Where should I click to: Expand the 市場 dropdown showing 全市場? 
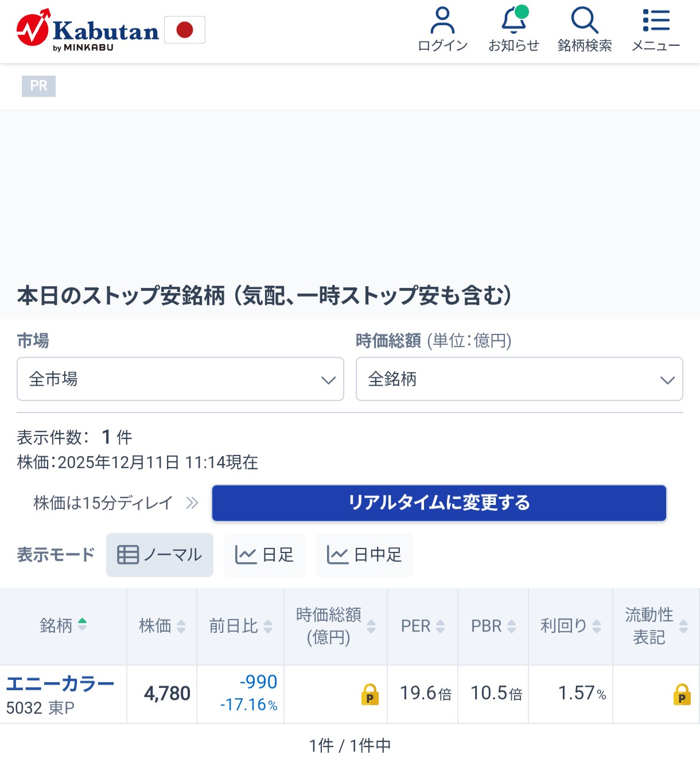click(x=180, y=379)
